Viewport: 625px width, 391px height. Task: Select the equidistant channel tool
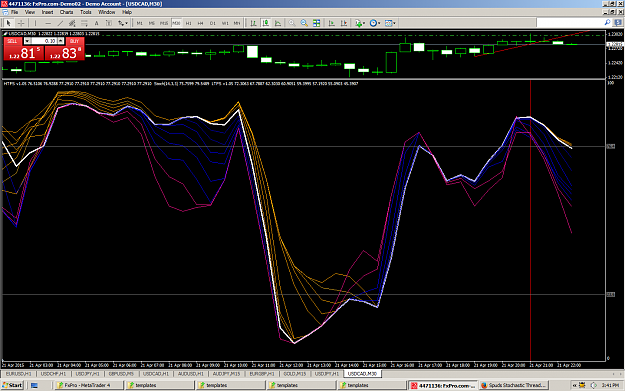pyautogui.click(x=72, y=23)
